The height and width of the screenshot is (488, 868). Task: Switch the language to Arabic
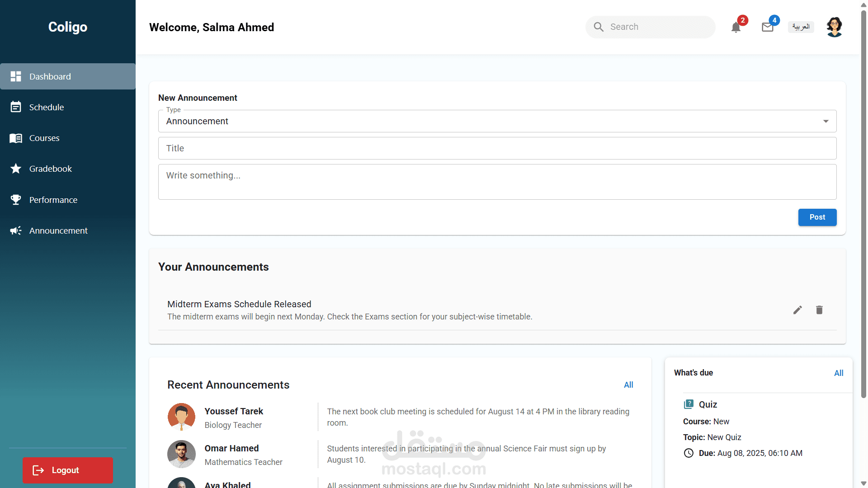click(x=801, y=27)
